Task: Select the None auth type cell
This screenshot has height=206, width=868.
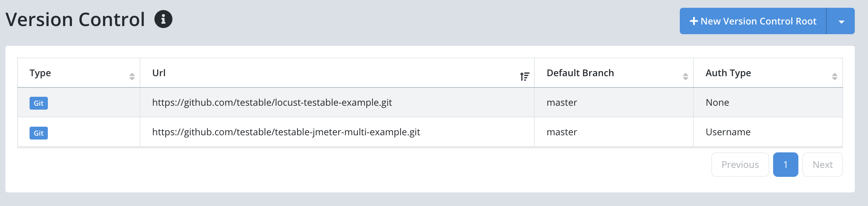Action: (x=768, y=102)
